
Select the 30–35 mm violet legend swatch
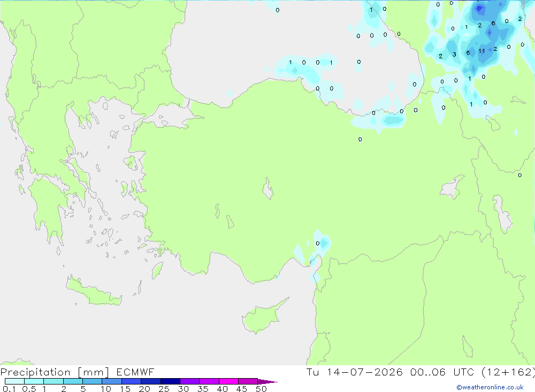pos(189,381)
